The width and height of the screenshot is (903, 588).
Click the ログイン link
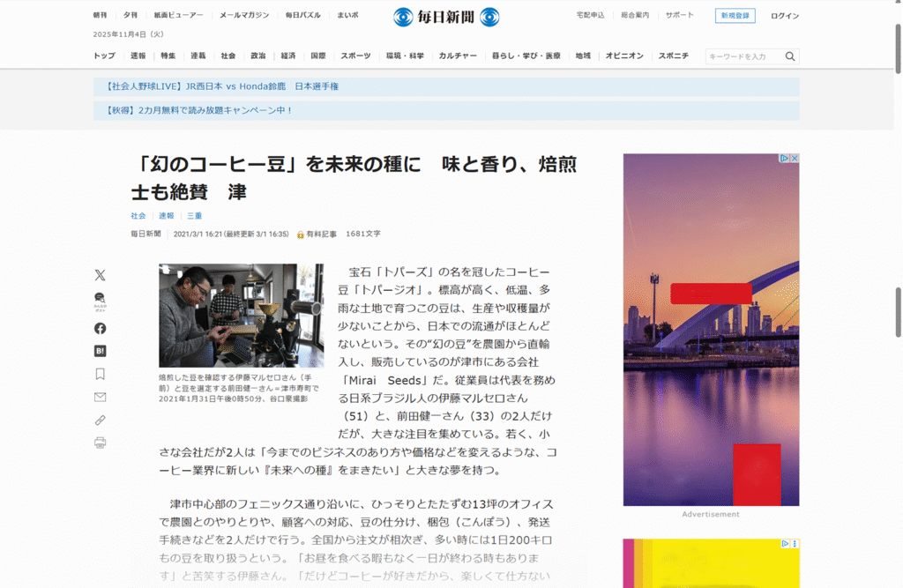(x=785, y=16)
